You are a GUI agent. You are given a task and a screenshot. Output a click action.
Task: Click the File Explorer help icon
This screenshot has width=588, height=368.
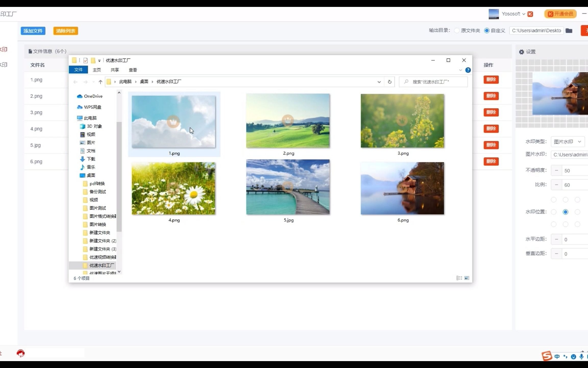pyautogui.click(x=468, y=70)
